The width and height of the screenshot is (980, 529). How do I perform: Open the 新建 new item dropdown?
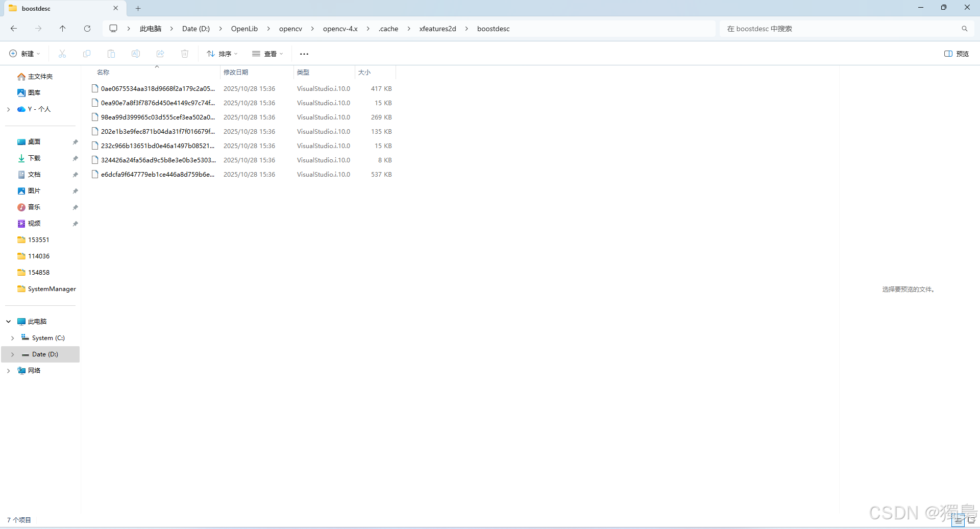[x=24, y=54]
